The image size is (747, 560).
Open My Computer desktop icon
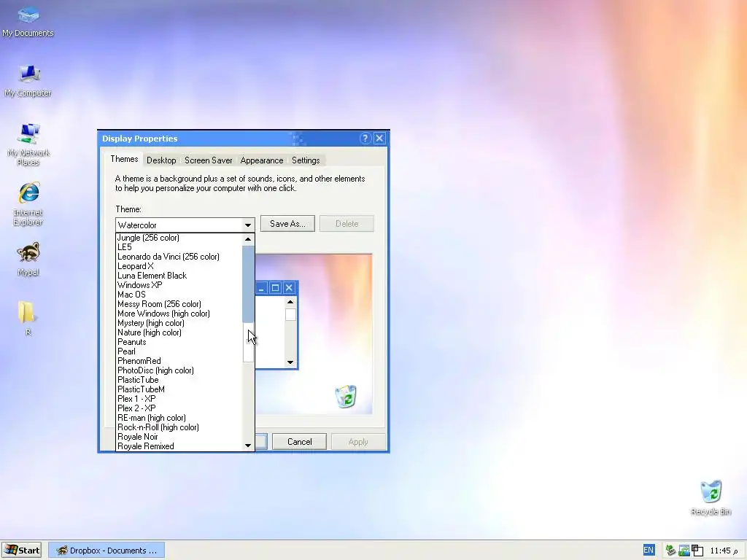(28, 81)
